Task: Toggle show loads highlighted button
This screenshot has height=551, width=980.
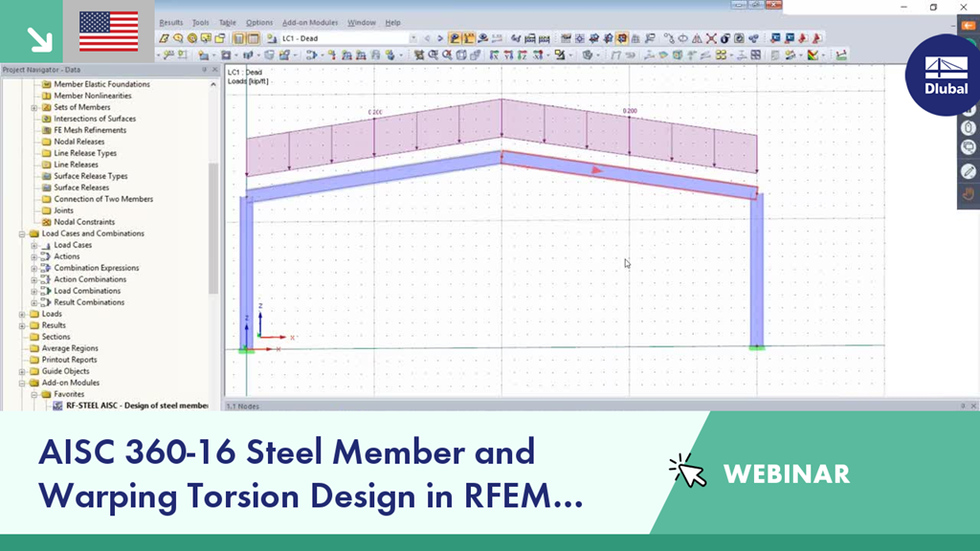Action: click(455, 38)
